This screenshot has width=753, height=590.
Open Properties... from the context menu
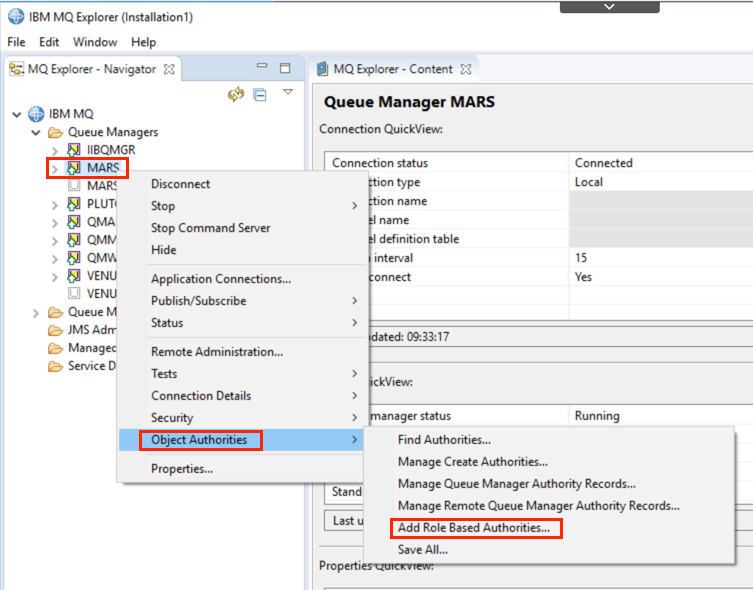click(x=243, y=469)
